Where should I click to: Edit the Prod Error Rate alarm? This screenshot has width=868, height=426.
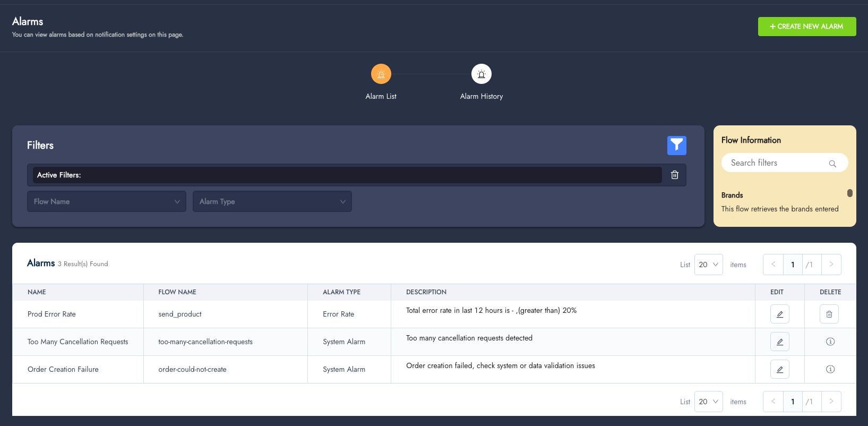pyautogui.click(x=779, y=314)
